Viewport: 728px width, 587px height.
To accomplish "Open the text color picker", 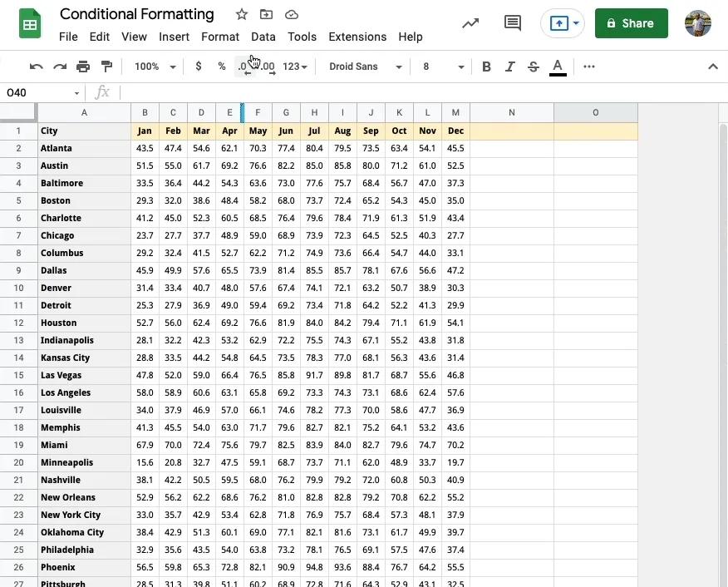I will pos(558,67).
